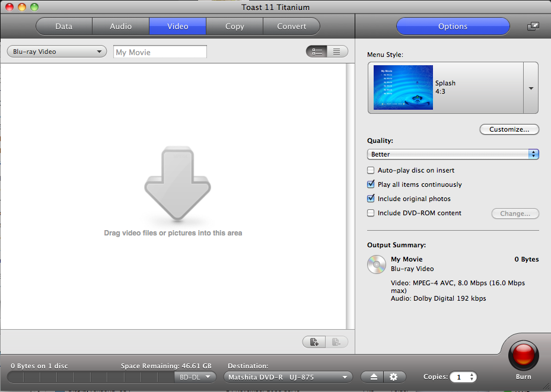
Task: Click the disc space usage bar
Action: pos(91,377)
